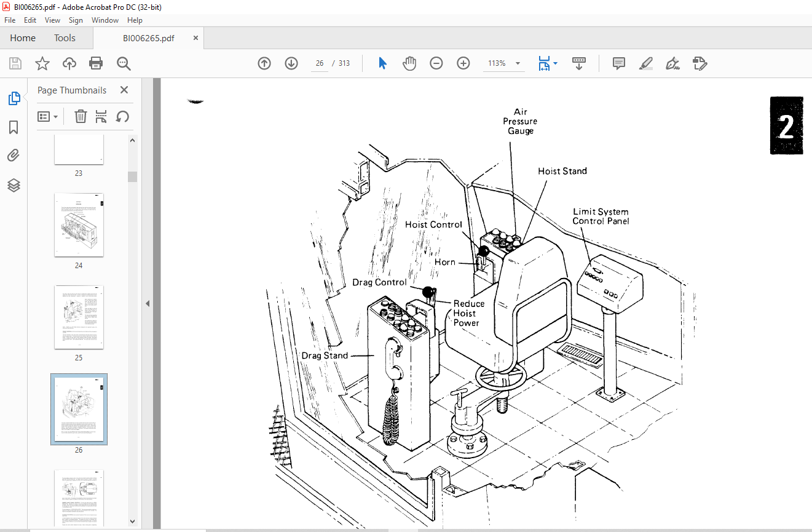The height and width of the screenshot is (532, 812).
Task: Add document to starred bookmarks
Action: click(42, 63)
